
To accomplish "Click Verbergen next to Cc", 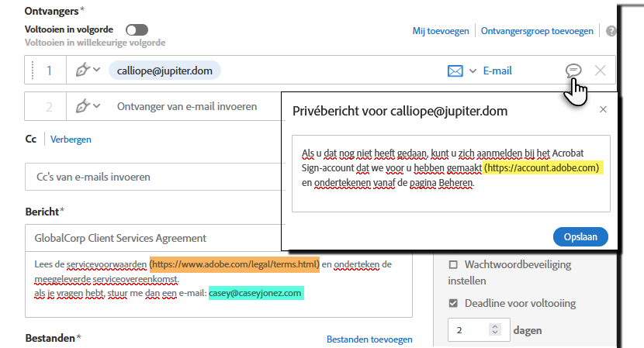I will 71,139.
